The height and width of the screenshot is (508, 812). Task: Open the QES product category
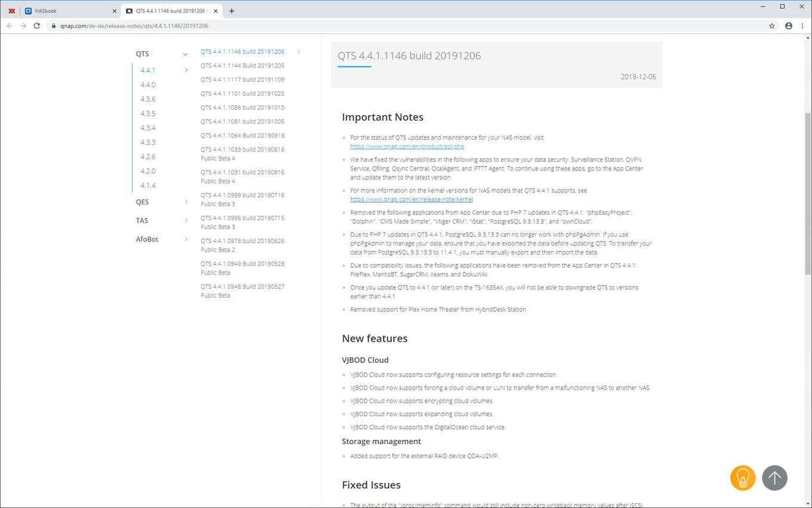(142, 202)
